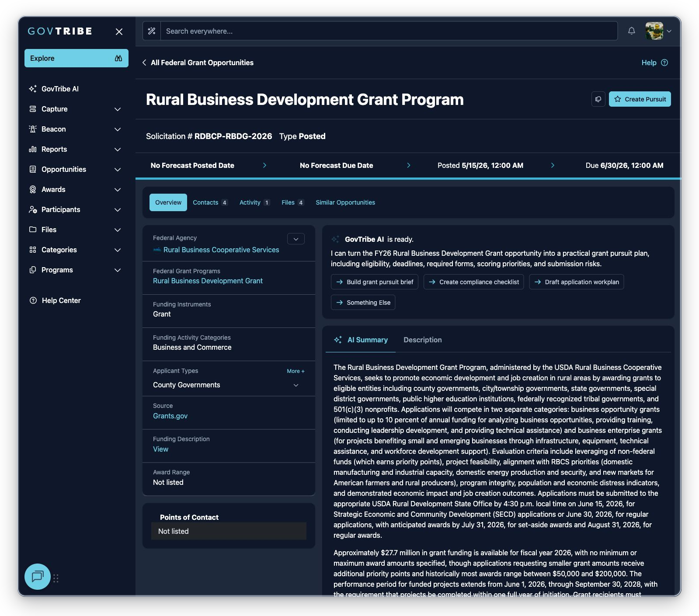The image size is (699, 616).
Task: Click Create compliance checklist
Action: click(x=474, y=282)
